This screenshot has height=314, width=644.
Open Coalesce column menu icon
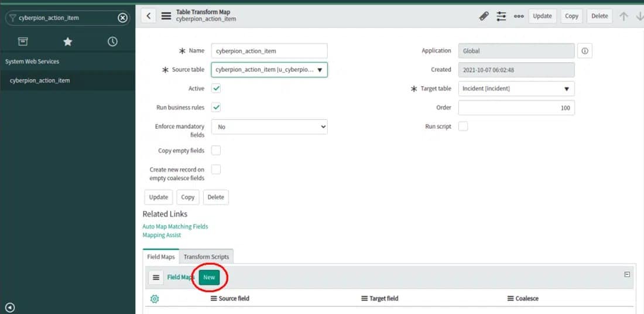click(x=511, y=298)
